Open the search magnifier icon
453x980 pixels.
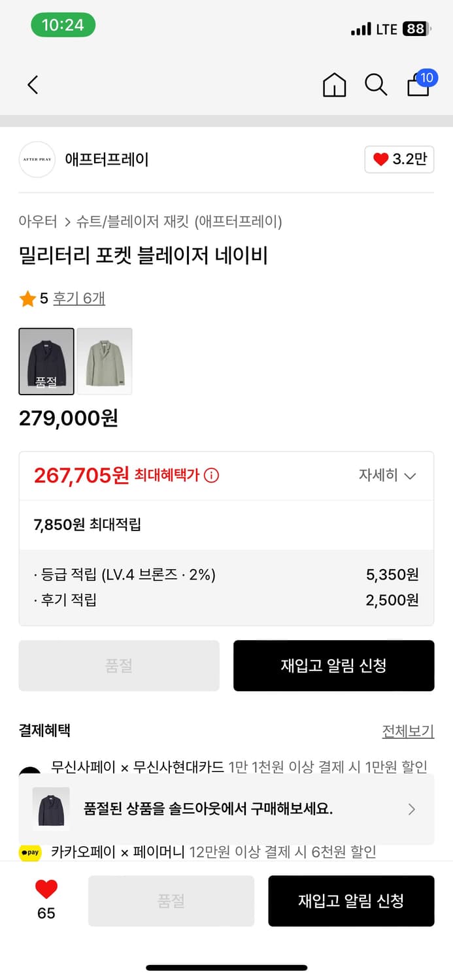click(376, 85)
